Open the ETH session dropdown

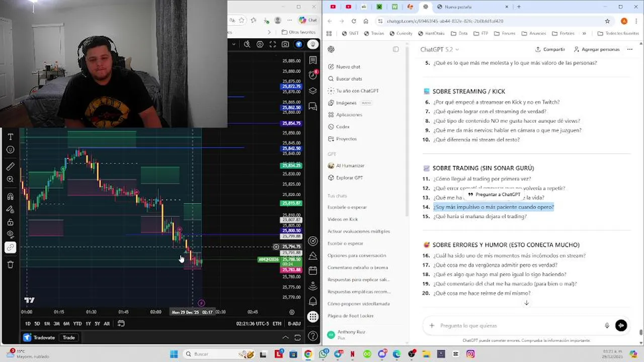pos(277,324)
